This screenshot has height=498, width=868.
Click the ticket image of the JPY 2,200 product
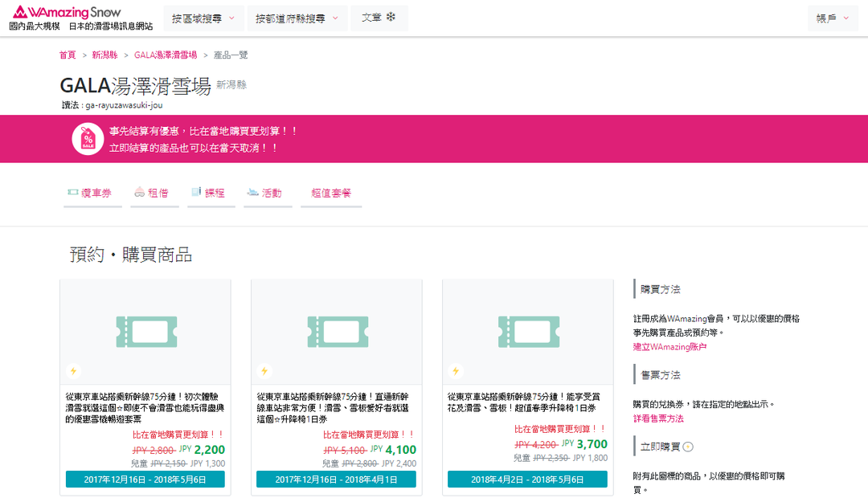145,331
